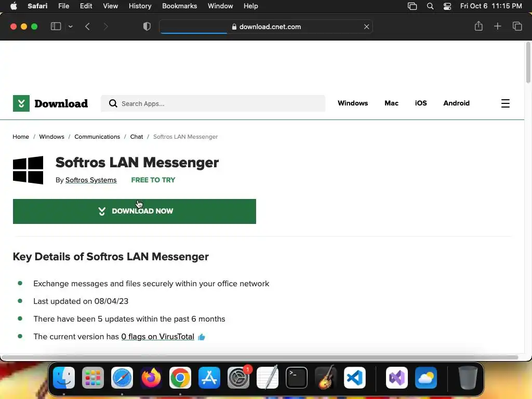
Task: Open Finder from the Dock
Action: [x=64, y=378]
